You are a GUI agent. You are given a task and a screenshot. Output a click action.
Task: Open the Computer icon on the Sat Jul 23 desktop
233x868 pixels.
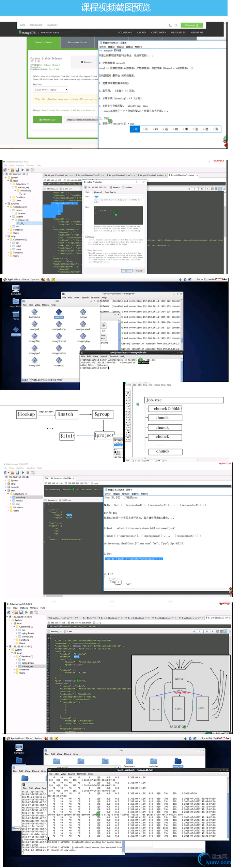click(x=16, y=290)
